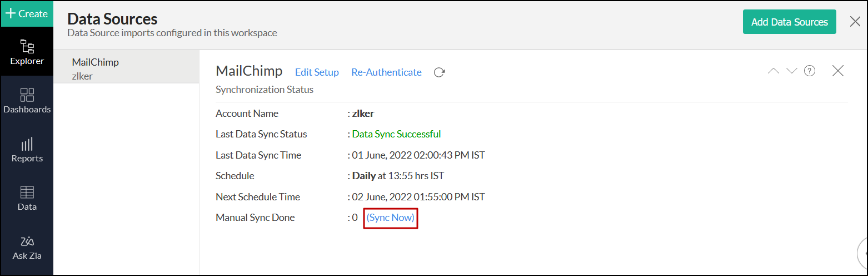
Task: Close the MailChimp details panel
Action: point(838,71)
